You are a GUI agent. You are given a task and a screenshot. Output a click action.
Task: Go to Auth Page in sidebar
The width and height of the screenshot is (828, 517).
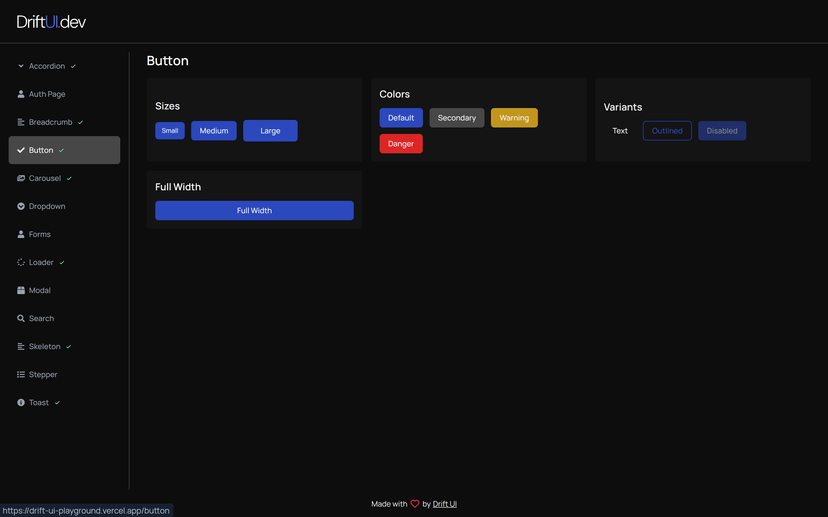click(64, 94)
